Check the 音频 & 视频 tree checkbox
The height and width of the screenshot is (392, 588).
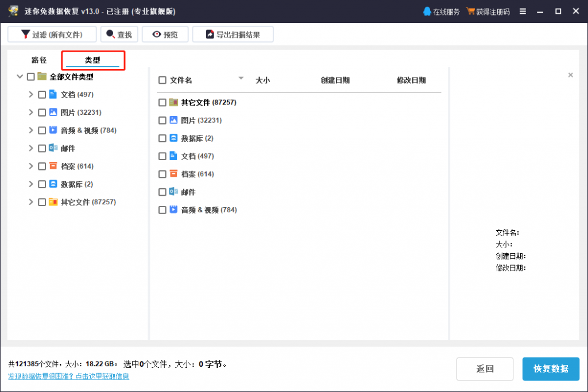pyautogui.click(x=42, y=130)
